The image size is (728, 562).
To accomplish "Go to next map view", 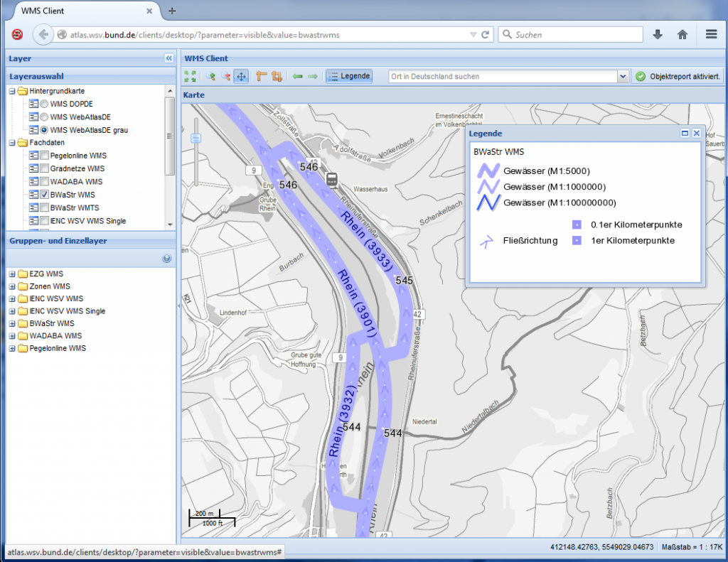I will (x=313, y=76).
